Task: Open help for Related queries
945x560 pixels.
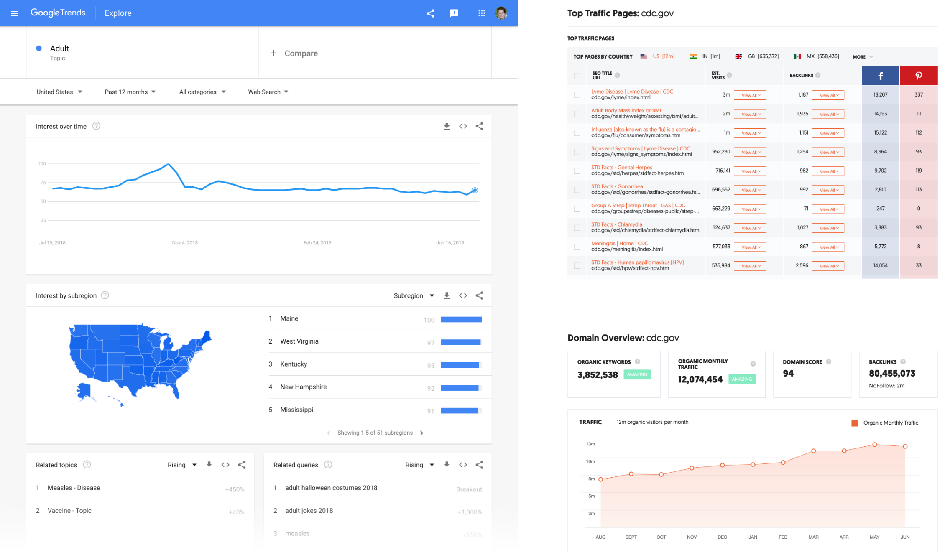Action: (x=328, y=465)
